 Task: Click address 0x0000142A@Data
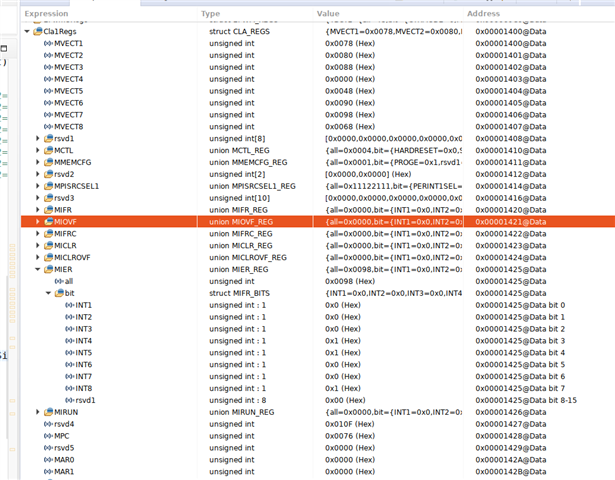click(511, 460)
